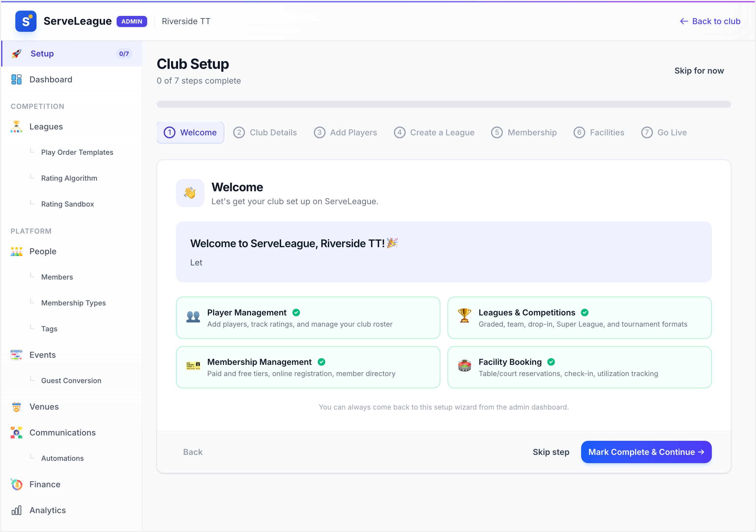This screenshot has width=756, height=532.
Task: Switch to Create a League step
Action: [434, 132]
